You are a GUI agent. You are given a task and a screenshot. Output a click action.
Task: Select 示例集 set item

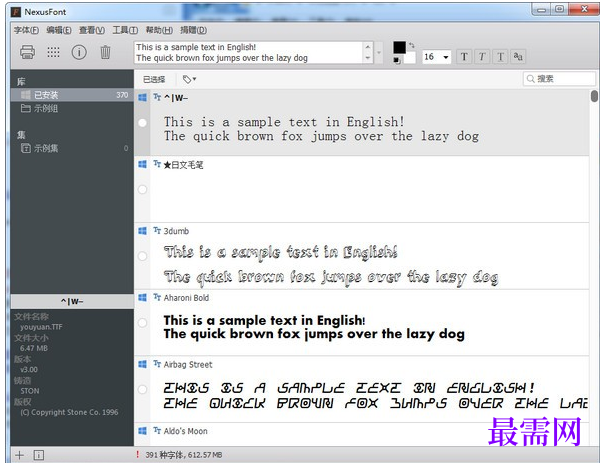pos(72,148)
